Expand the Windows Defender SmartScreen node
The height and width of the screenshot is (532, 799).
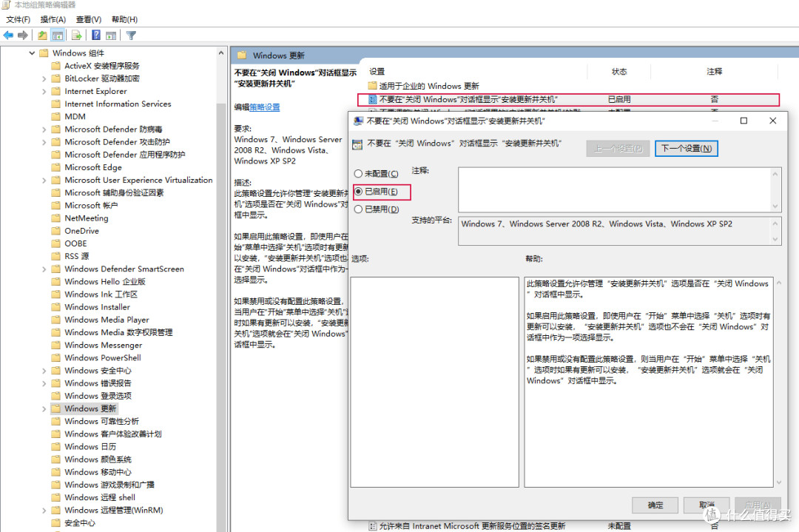click(44, 269)
